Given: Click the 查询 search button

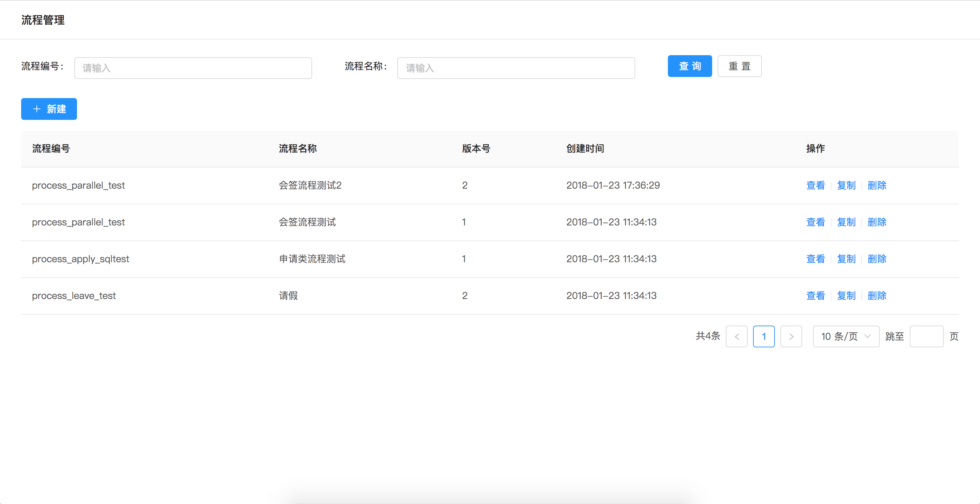Looking at the screenshot, I should click(689, 66).
